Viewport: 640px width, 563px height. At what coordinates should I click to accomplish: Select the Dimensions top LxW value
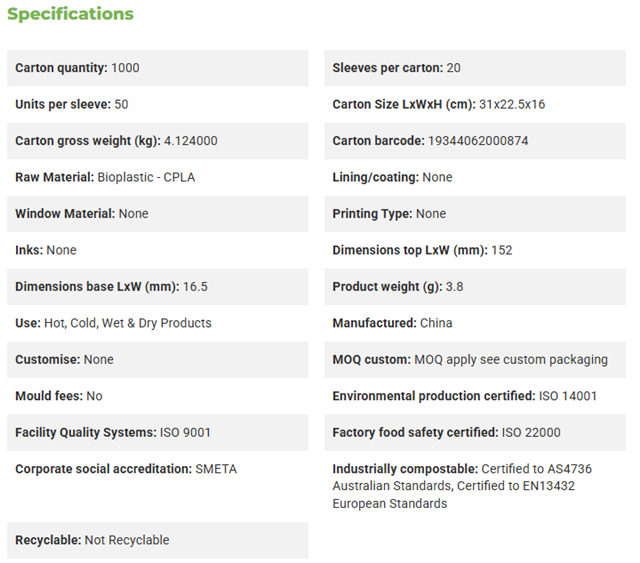[x=502, y=250]
